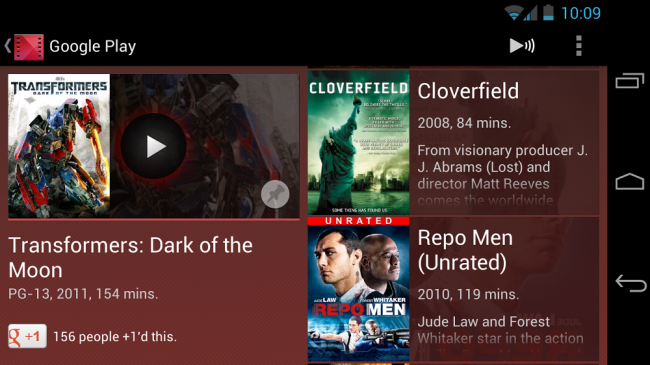
Task: Tap the play-to-device streaming icon
Action: [x=522, y=46]
